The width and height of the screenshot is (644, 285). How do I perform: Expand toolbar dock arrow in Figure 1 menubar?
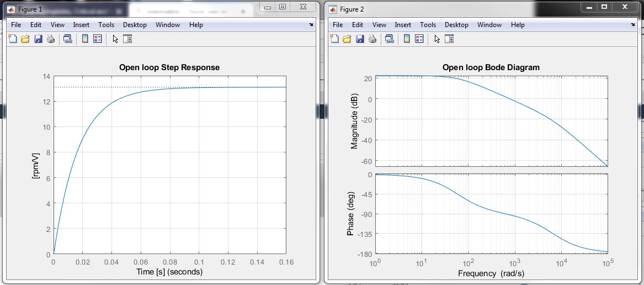point(311,25)
